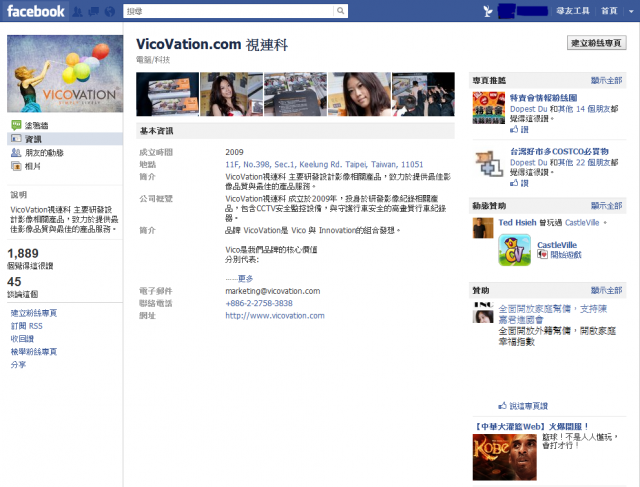640x487 pixels.
Task: Open the messages icon in header
Action: tap(93, 11)
